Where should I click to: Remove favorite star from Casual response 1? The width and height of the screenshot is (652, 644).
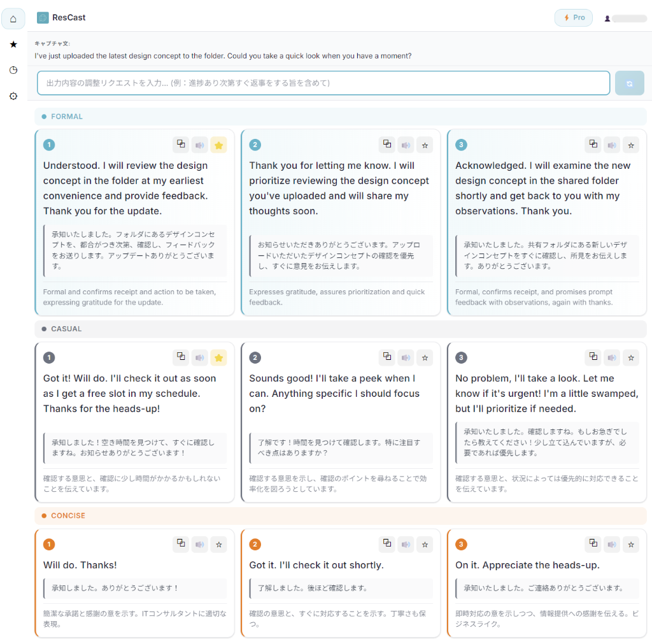(x=218, y=357)
